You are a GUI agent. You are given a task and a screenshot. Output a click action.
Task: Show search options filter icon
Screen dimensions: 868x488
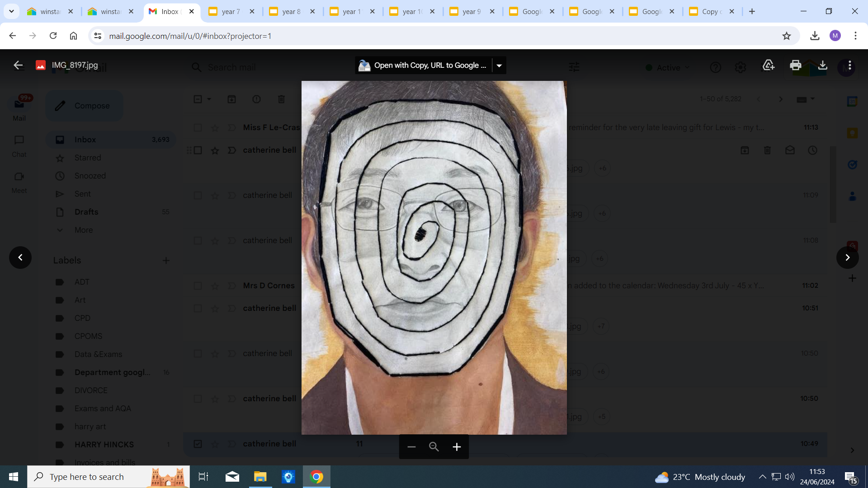point(574,67)
